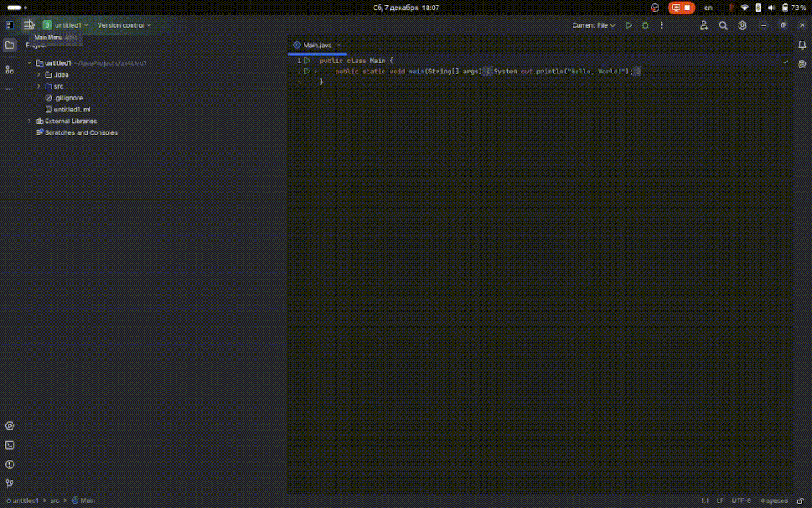Expand the External Libraries node

coord(30,121)
